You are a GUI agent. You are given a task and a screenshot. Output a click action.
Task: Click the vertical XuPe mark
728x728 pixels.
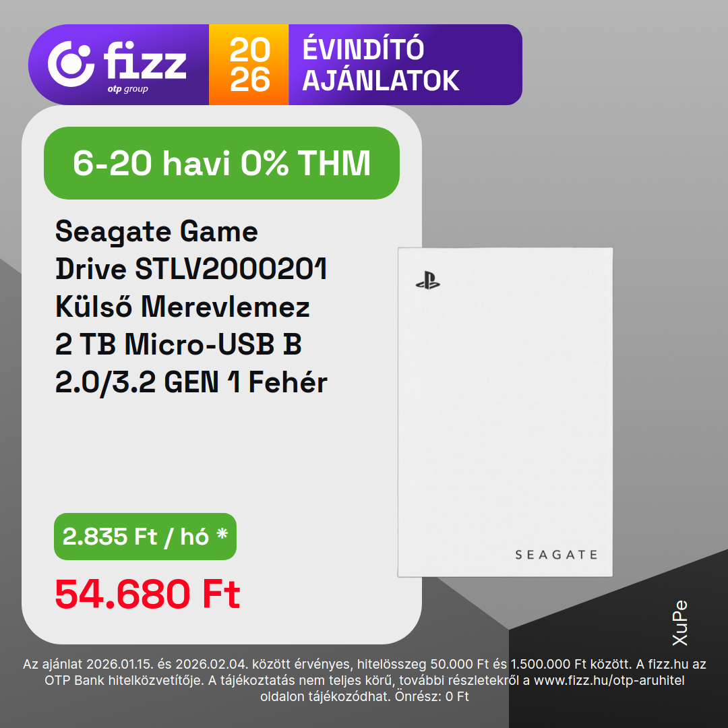pyautogui.click(x=679, y=623)
